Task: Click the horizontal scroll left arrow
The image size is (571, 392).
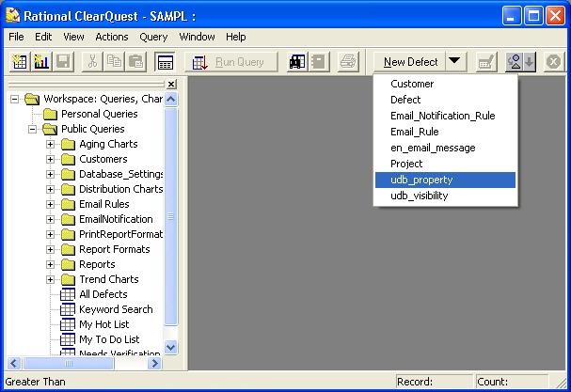Action: pos(14,363)
